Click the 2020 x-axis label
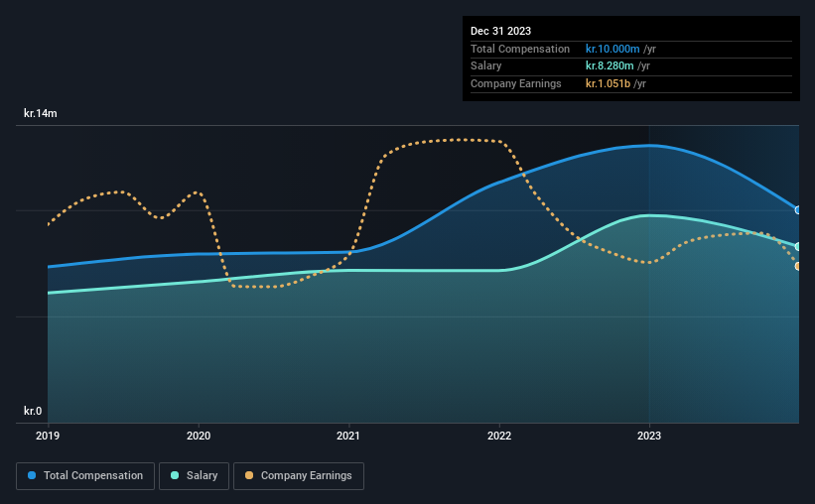Viewport: 815px width, 504px height. click(199, 436)
